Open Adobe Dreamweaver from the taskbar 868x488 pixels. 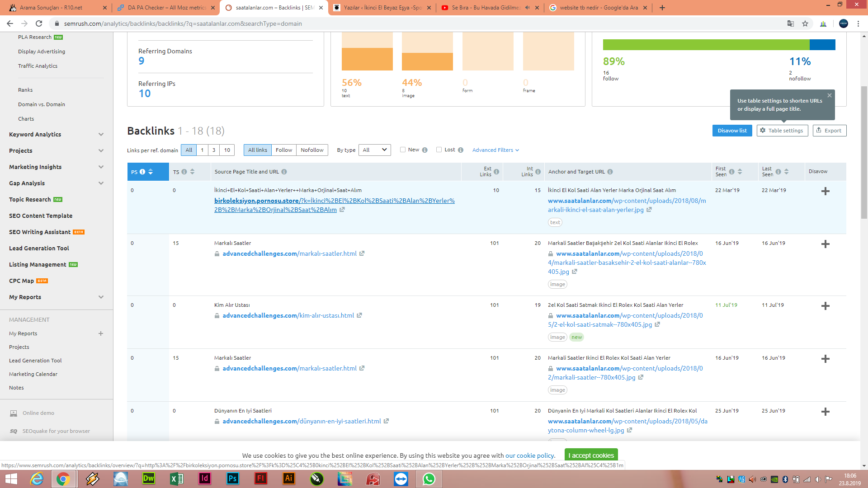coord(149,479)
